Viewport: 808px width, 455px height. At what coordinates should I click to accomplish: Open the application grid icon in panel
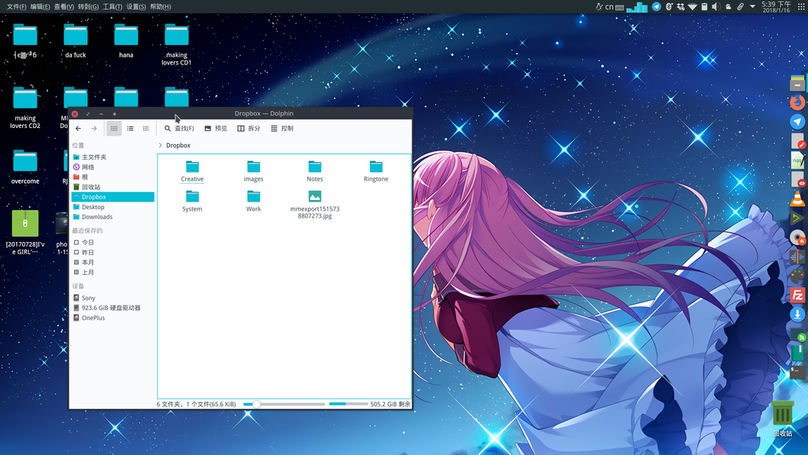pos(801,7)
